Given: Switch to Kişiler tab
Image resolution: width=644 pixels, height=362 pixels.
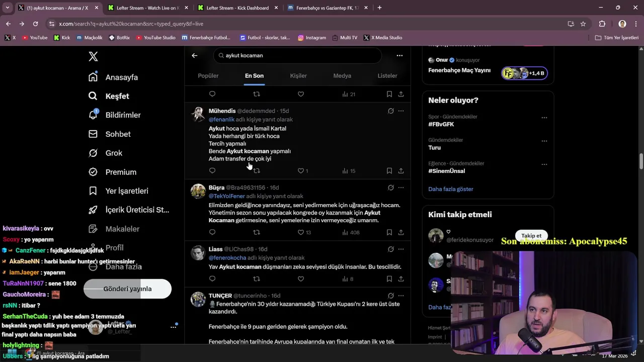Looking at the screenshot, I should pyautogui.click(x=298, y=75).
